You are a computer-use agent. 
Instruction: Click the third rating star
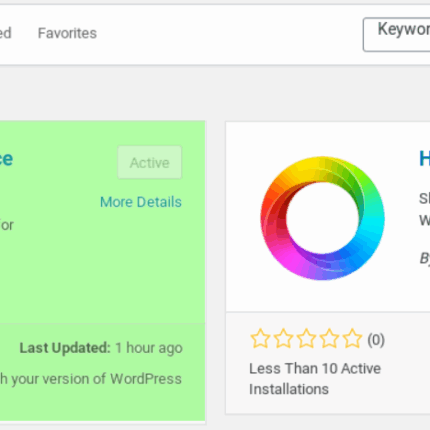(x=306, y=339)
